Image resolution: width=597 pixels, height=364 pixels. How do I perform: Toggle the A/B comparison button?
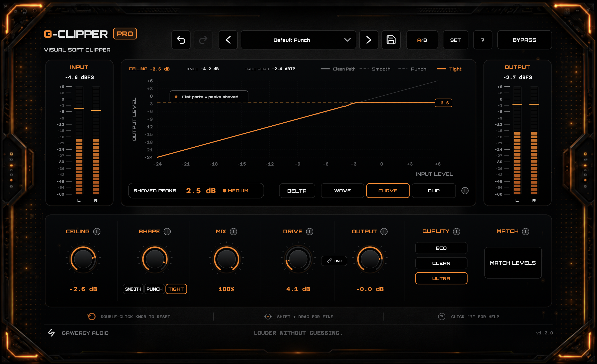(x=422, y=40)
